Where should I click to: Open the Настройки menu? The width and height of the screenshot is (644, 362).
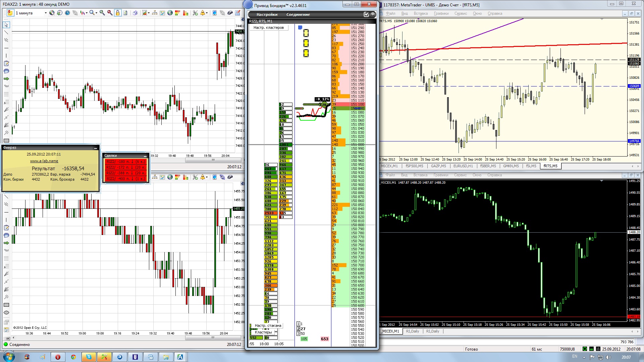[267, 14]
